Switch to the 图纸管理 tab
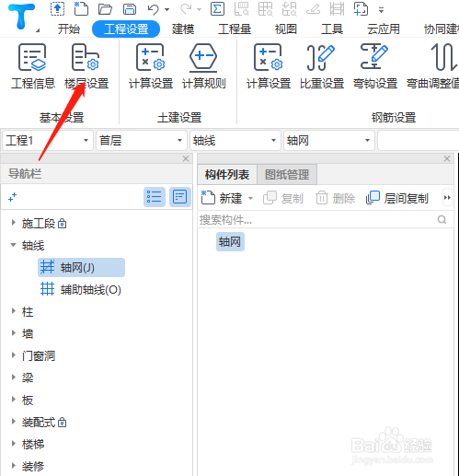 click(287, 175)
